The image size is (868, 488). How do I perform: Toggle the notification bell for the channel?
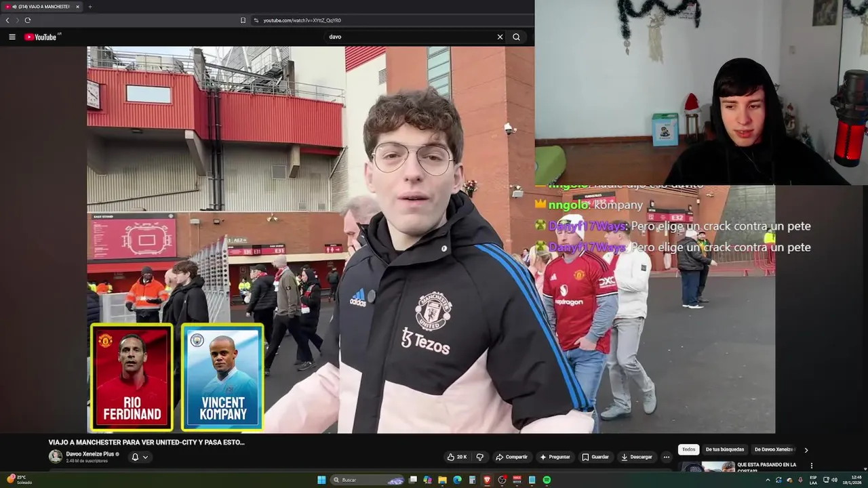point(135,457)
